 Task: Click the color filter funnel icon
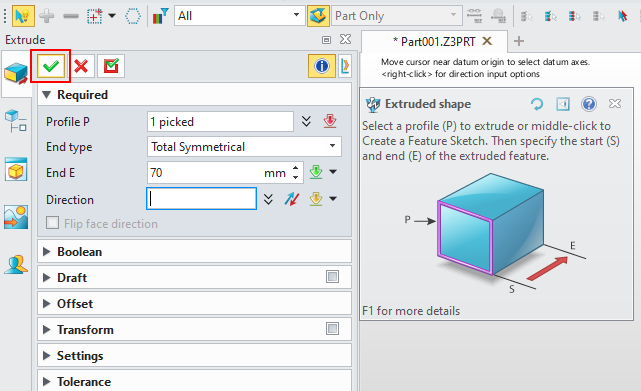coord(160,16)
